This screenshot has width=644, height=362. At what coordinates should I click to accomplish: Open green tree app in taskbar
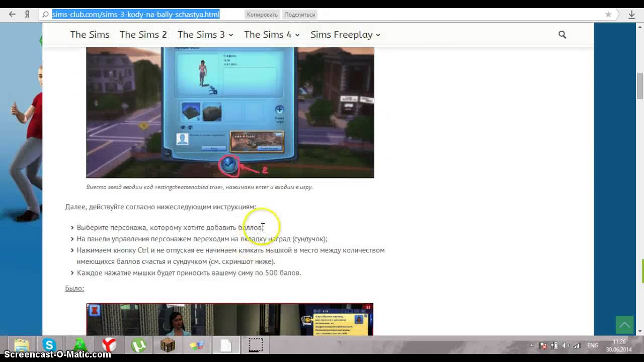pyautogui.click(x=80, y=345)
